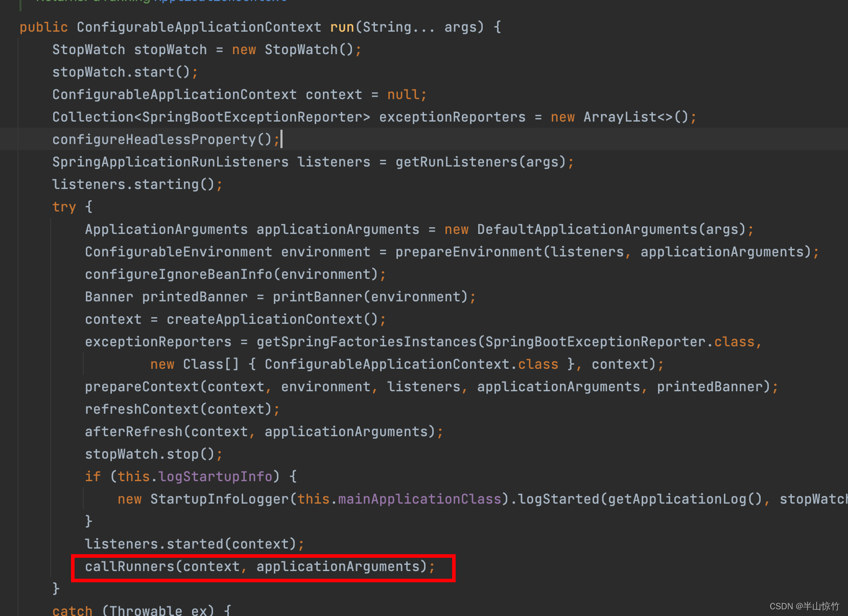Click getApplicationLog() call
This screenshot has width=848, height=616.
[x=686, y=499]
